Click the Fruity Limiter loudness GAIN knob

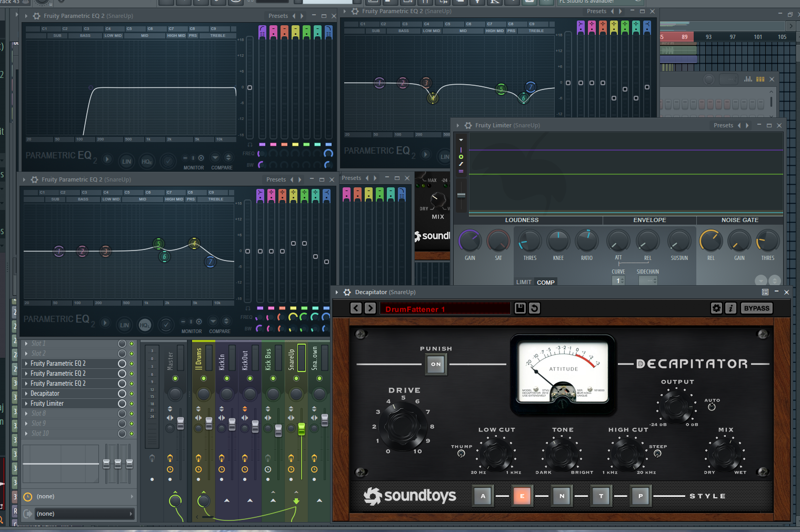pos(469,241)
